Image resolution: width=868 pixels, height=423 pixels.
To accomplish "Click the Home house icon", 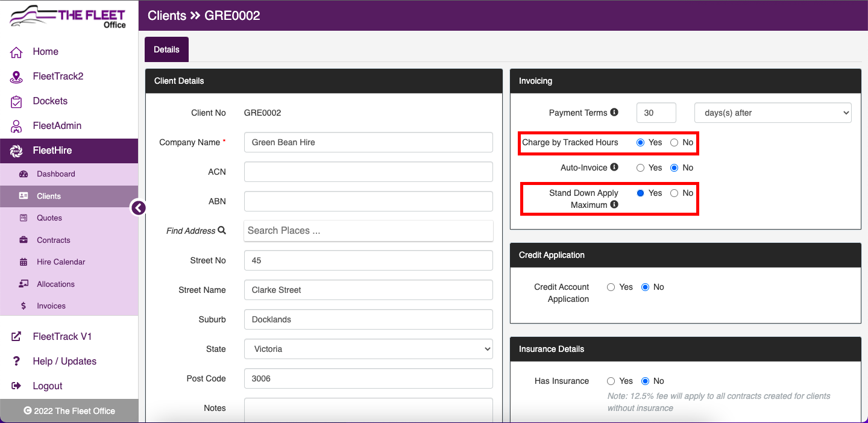I will 17,52.
